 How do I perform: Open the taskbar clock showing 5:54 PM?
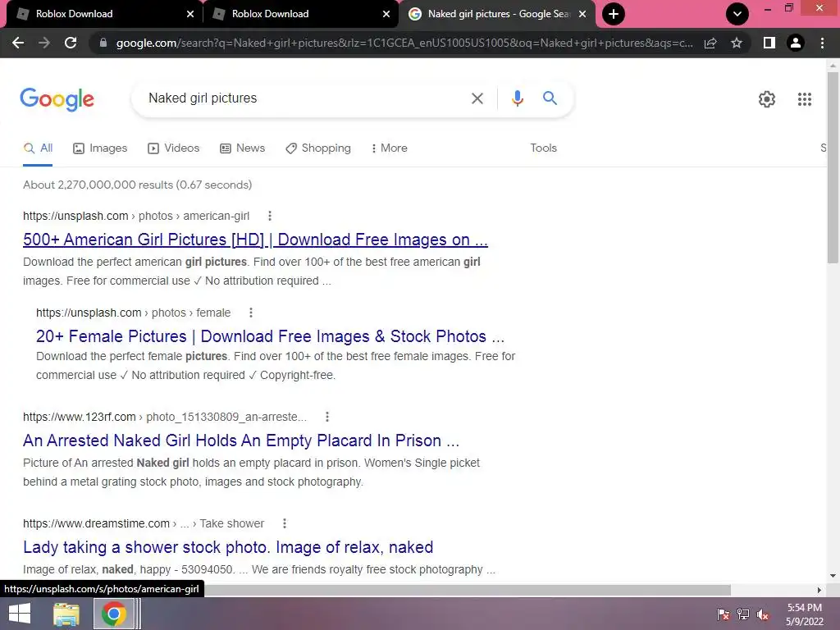pos(804,614)
